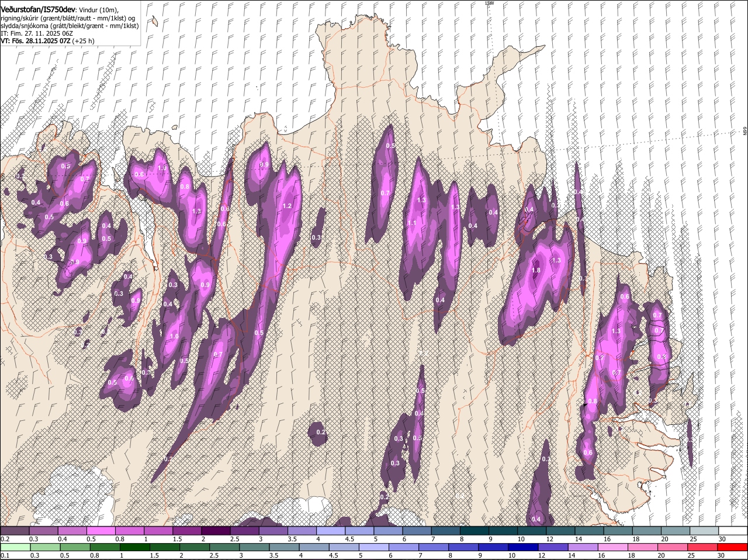The height and width of the screenshot is (560, 748).
Task: Select the gray-teal 18 swatch, upper legend row
Action: point(647,531)
